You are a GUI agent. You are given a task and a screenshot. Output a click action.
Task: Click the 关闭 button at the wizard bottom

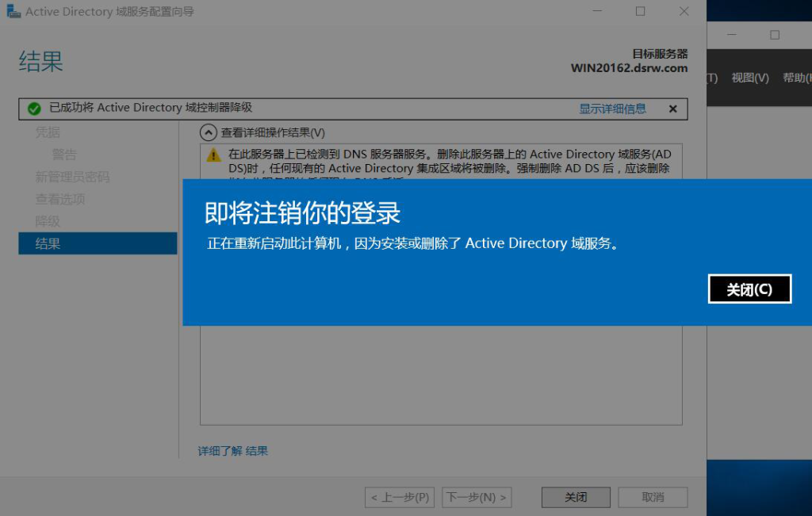pos(576,497)
